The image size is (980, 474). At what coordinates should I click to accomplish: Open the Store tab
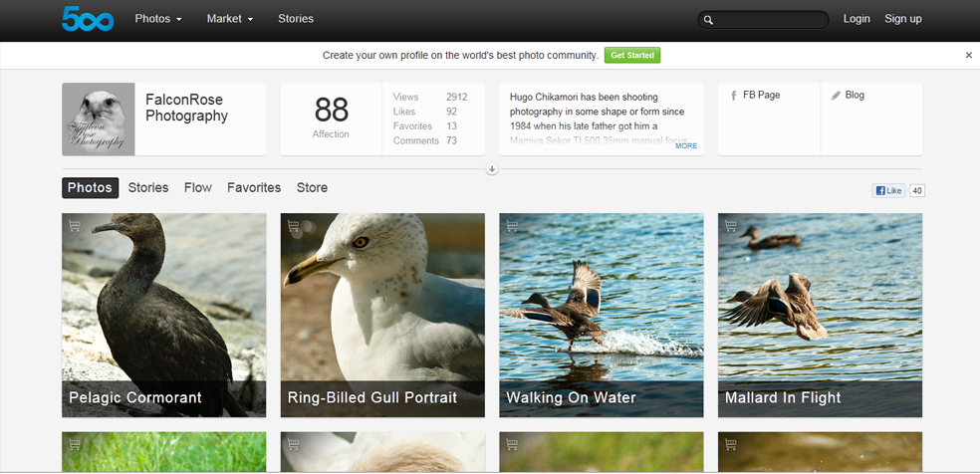pyautogui.click(x=312, y=188)
